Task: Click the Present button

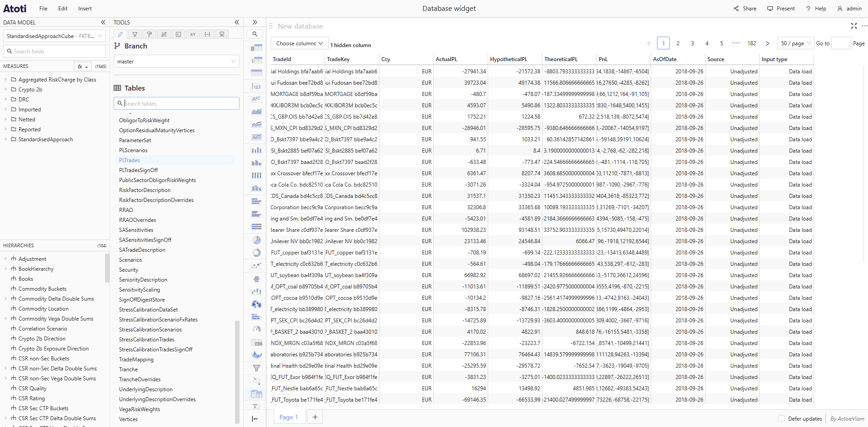Action: click(x=781, y=9)
